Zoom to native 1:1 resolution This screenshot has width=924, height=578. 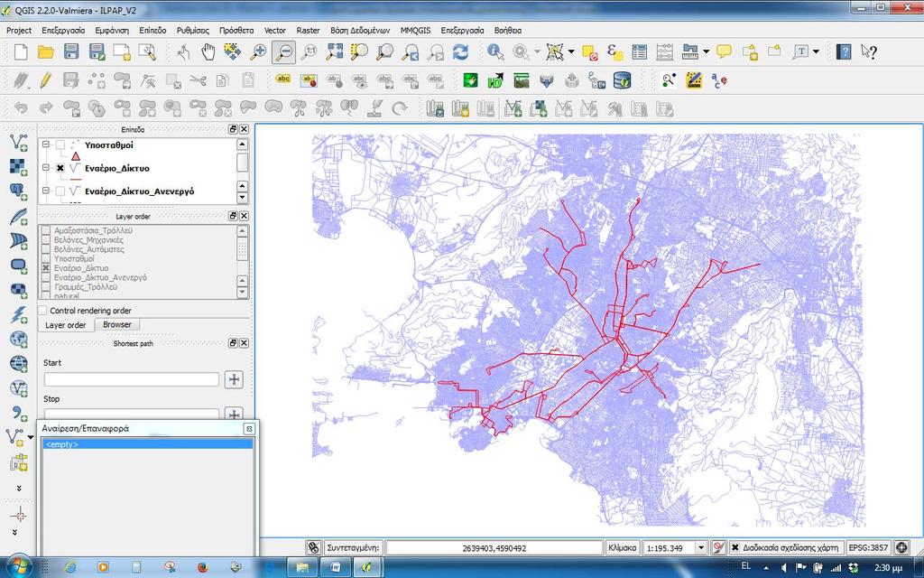pos(309,51)
